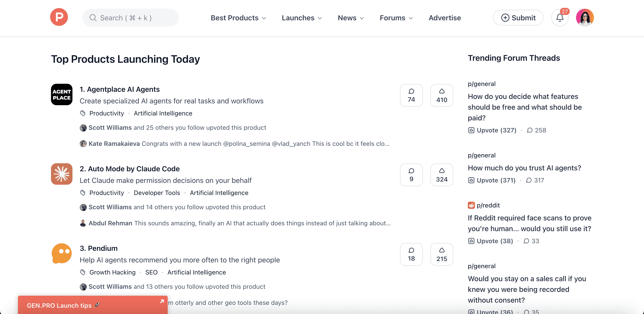Upvote Agentplace AI Agents
Viewport: 644px width, 314px height.
441,95
